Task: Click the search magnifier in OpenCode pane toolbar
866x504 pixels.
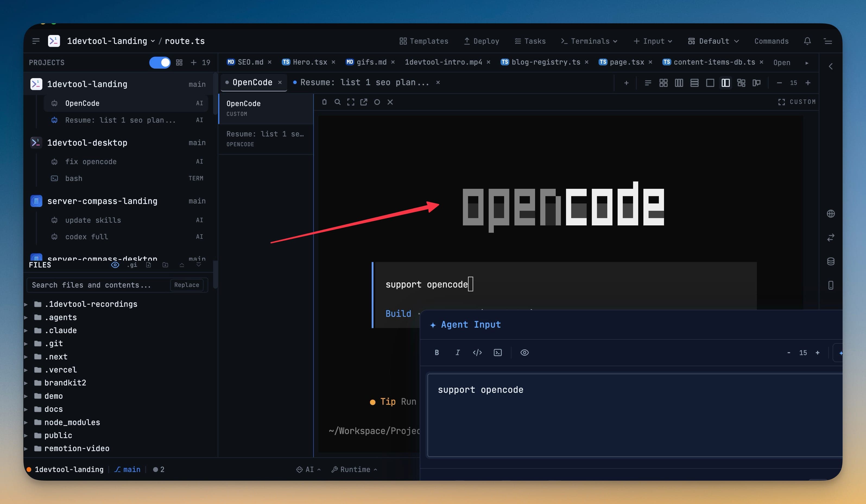Action: (337, 102)
